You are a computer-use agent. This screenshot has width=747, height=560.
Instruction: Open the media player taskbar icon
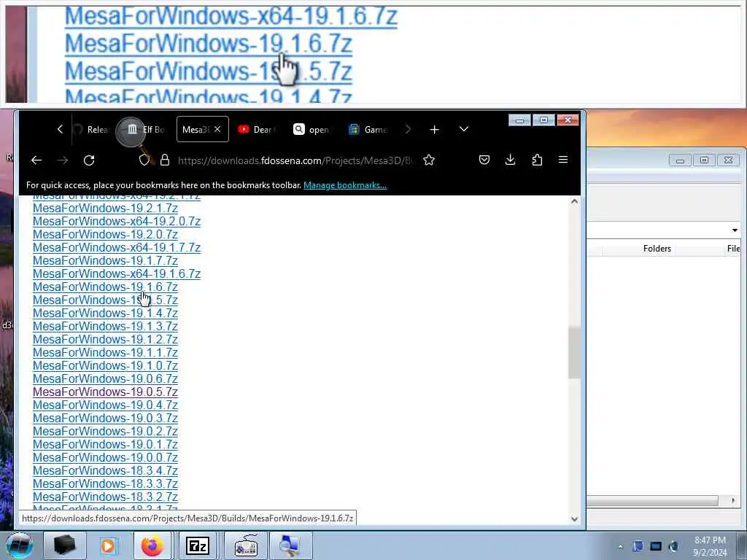click(x=108, y=545)
